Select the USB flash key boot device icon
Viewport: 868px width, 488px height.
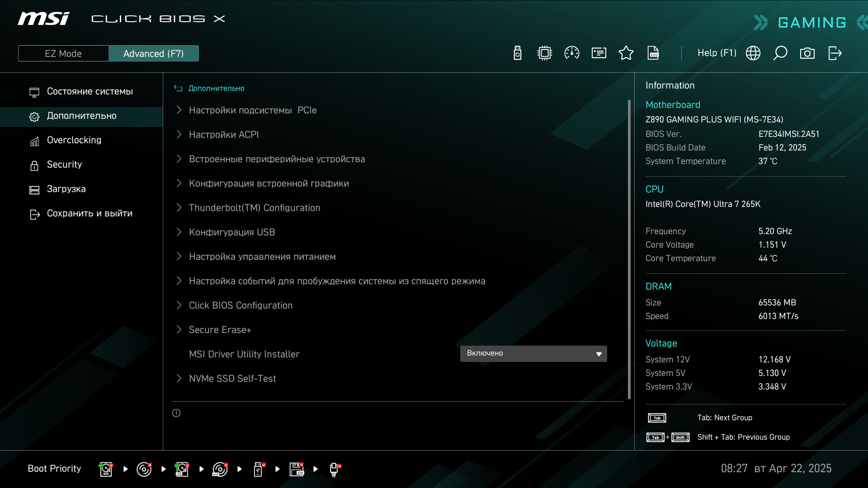[259, 469]
